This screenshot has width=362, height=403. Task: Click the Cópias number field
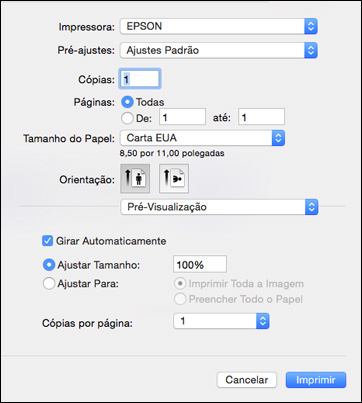click(140, 79)
